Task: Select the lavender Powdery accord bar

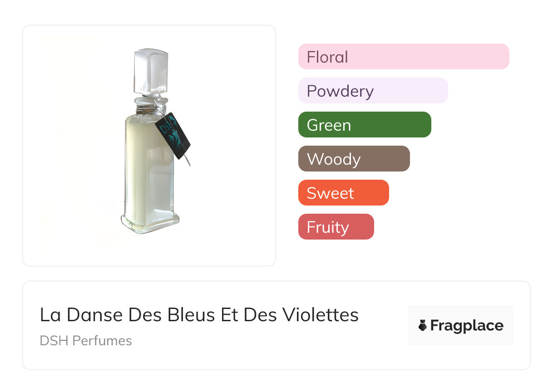Action: (373, 91)
